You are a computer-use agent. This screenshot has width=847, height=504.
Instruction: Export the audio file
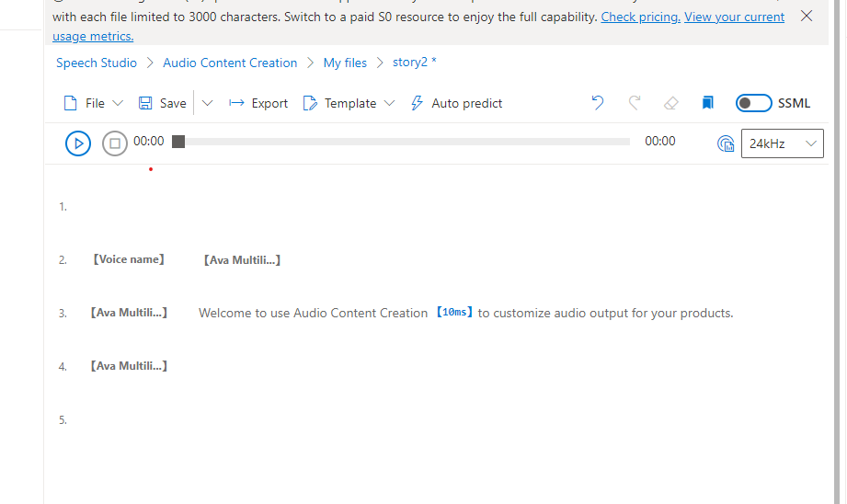258,103
